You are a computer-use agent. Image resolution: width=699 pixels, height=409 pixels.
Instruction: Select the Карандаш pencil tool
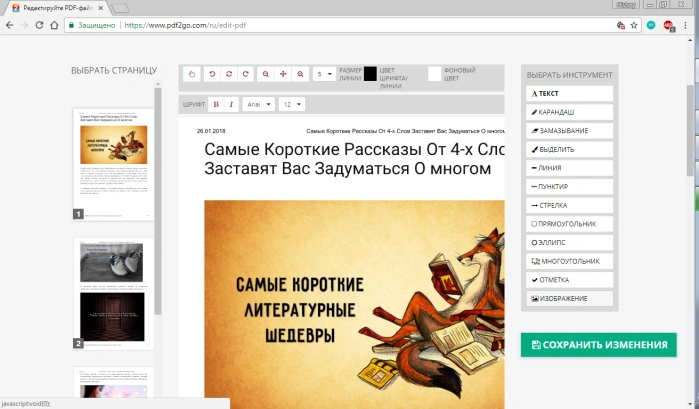click(570, 112)
